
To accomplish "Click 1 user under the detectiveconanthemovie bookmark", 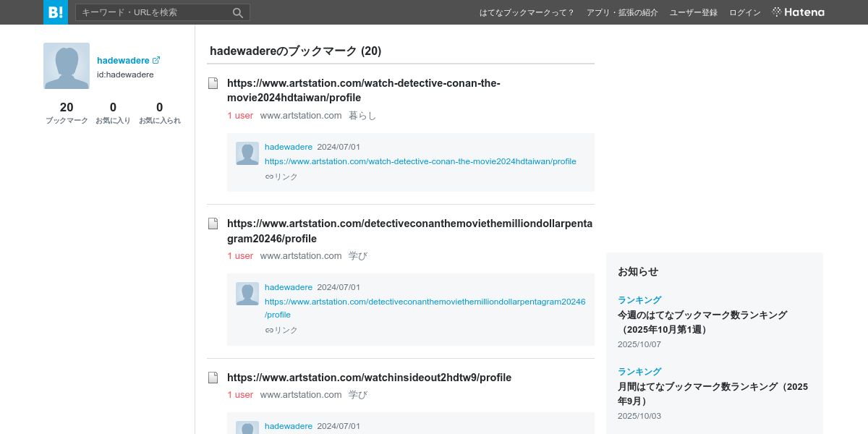I will point(240,256).
